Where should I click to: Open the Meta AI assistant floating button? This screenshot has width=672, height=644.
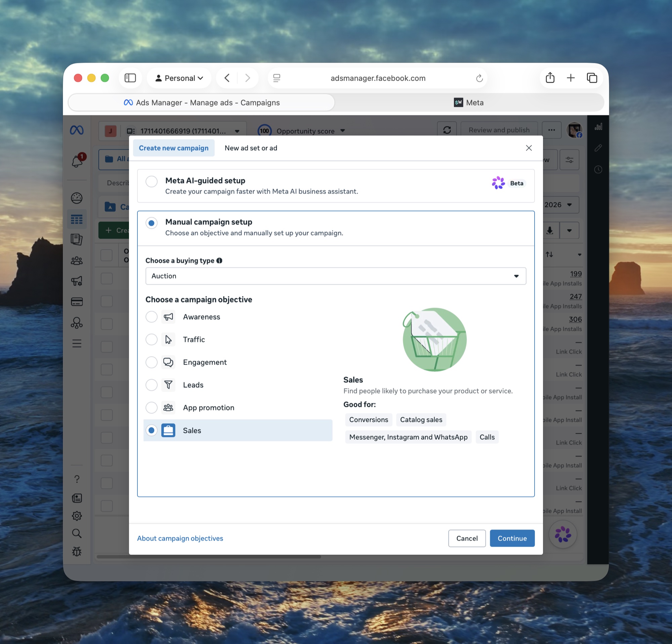pos(563,534)
